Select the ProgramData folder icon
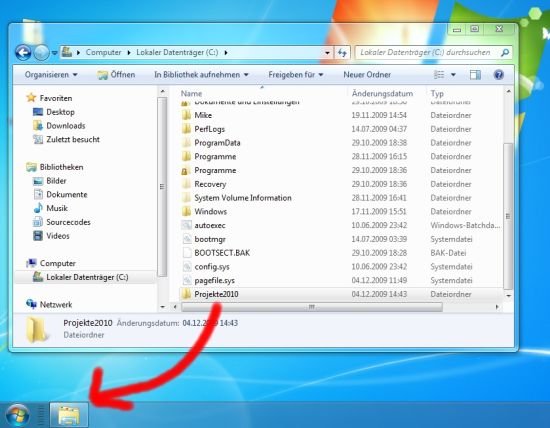The height and width of the screenshot is (428, 550). 186,143
